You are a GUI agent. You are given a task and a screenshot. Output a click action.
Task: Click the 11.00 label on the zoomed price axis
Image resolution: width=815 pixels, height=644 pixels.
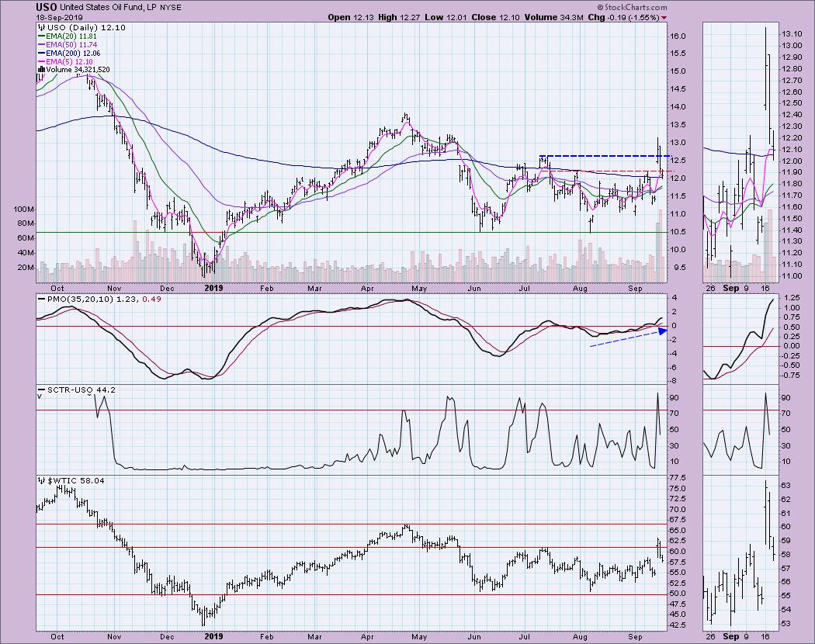point(791,276)
